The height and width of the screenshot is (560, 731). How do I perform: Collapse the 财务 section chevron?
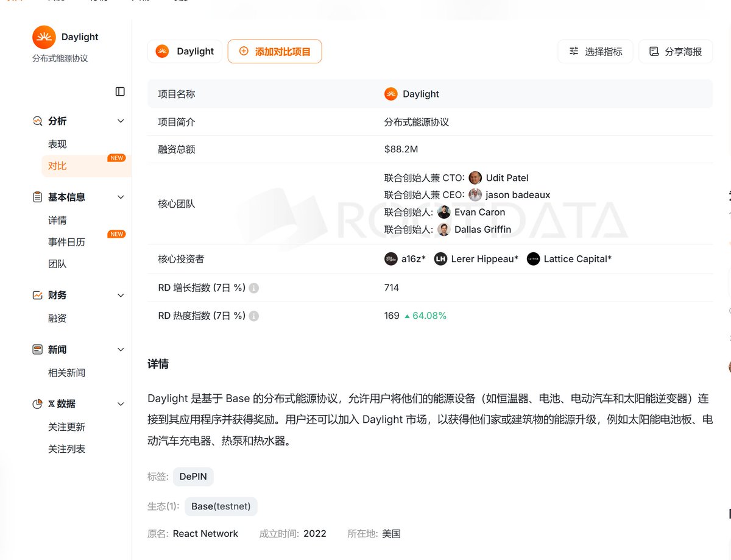[121, 296]
